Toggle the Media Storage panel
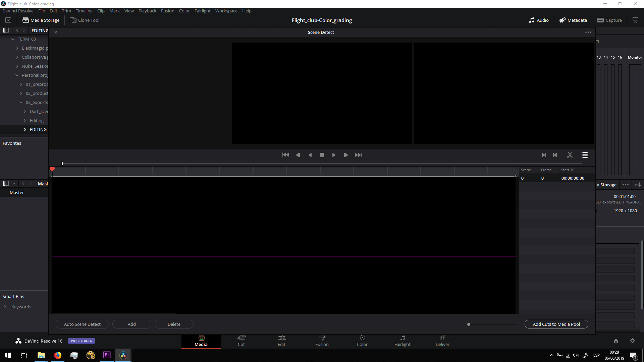 41,20
